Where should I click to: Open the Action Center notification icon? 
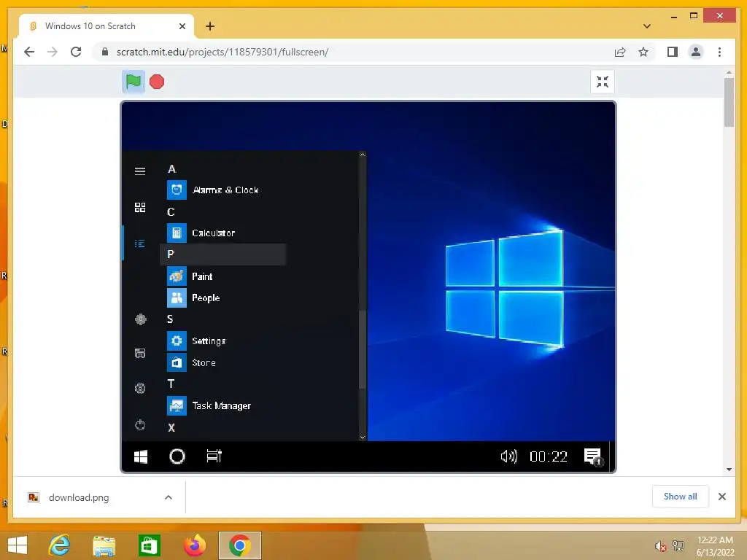pos(593,456)
